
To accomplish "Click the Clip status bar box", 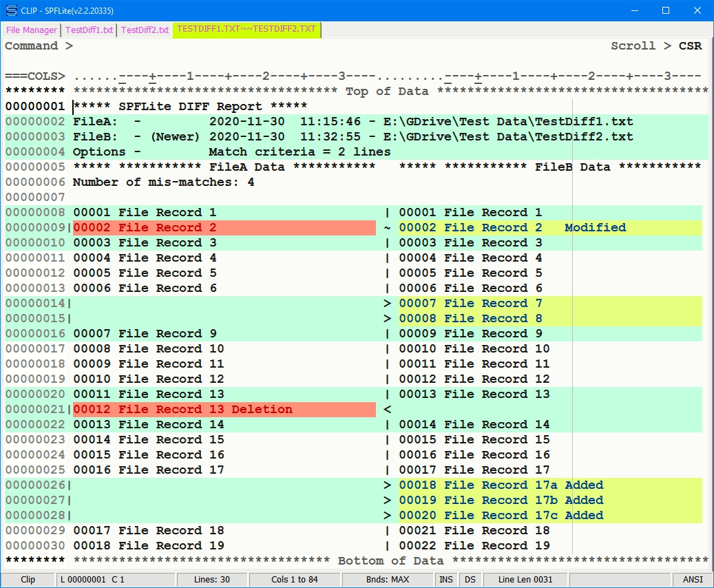I will (28, 580).
